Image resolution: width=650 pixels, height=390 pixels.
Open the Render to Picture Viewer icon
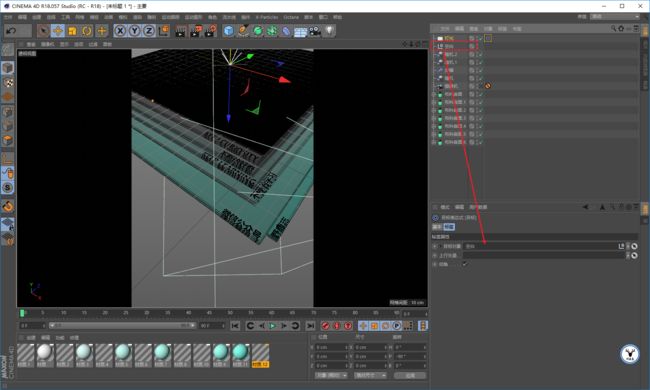pos(195,31)
